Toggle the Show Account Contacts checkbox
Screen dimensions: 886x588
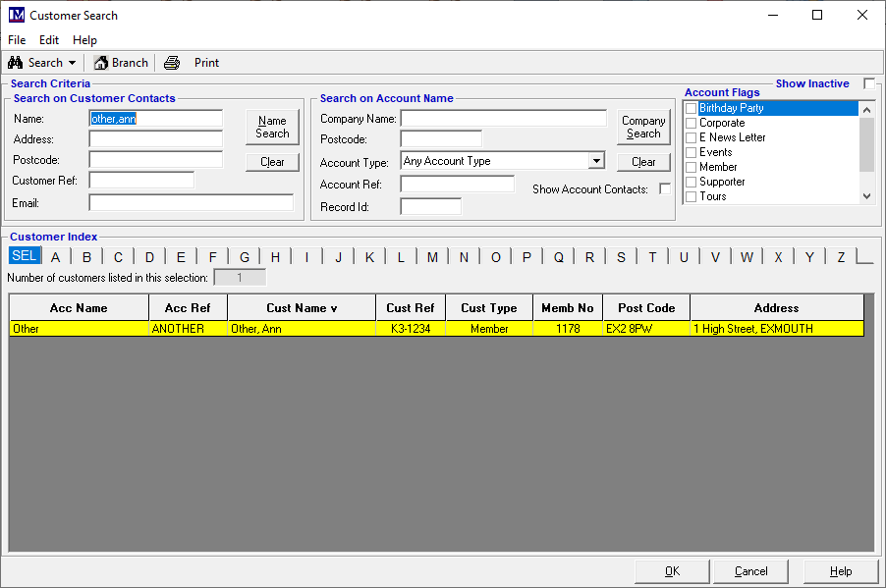665,188
